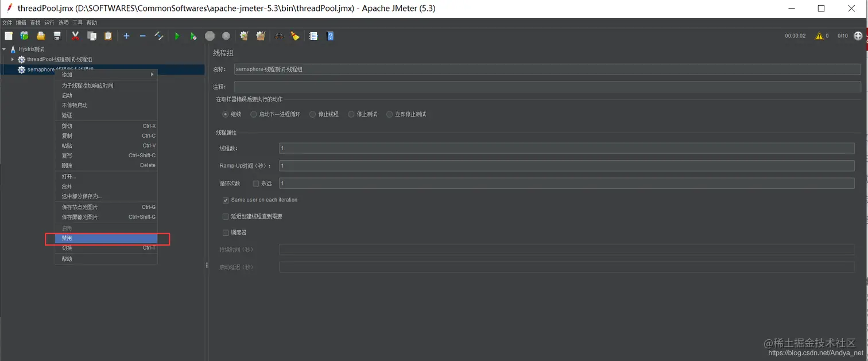Screen dimensions: 868x361
Task: Choose 帮助 at context menu bottom
Action: (x=106, y=259)
